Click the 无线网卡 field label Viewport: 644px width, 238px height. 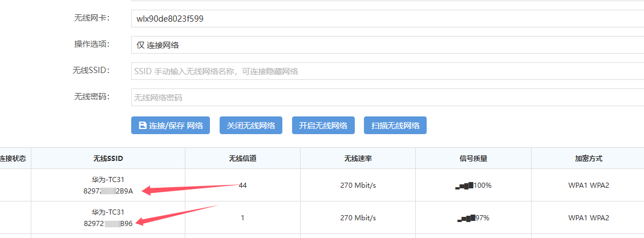pyautogui.click(x=92, y=18)
